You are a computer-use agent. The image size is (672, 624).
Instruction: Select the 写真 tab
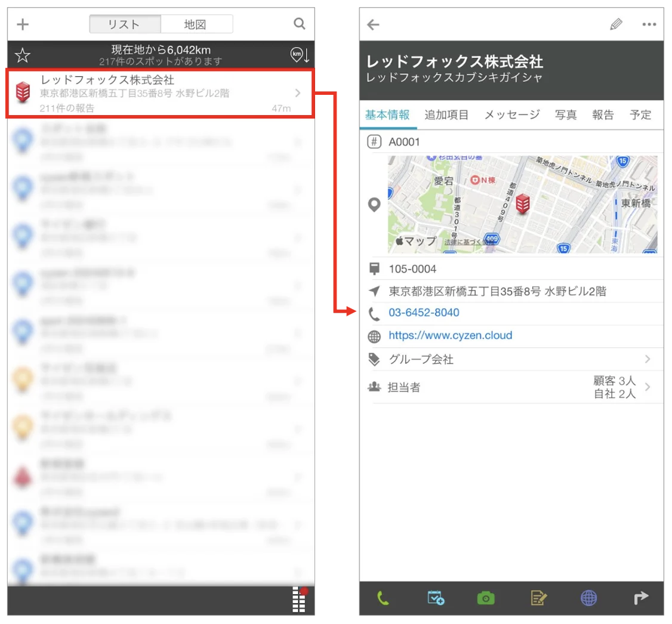coord(566,115)
